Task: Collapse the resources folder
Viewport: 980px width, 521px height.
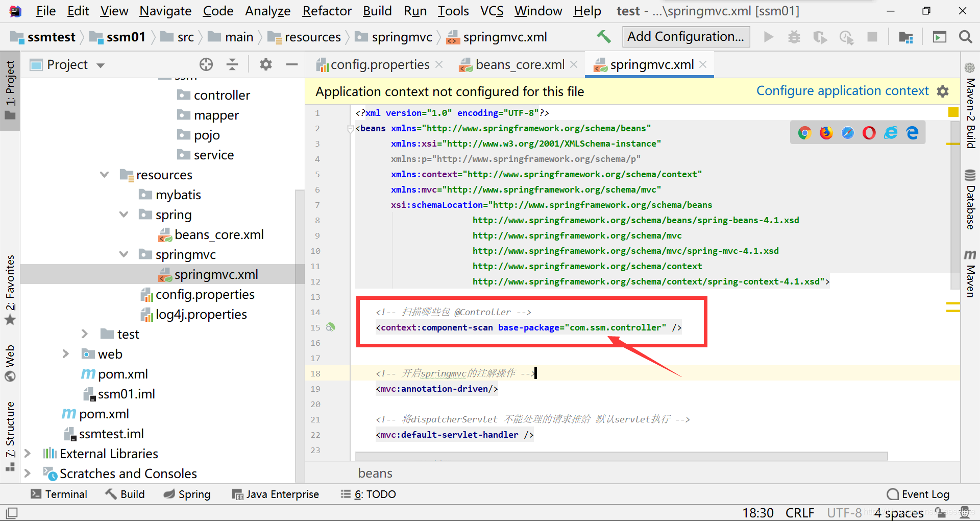Action: 105,175
